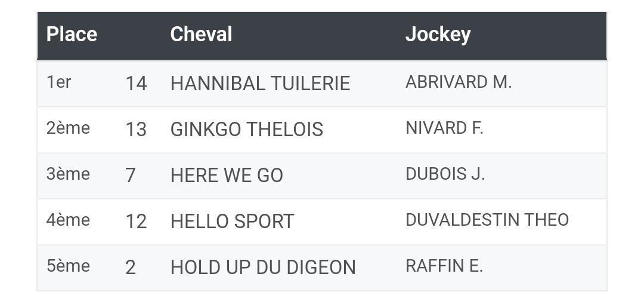This screenshot has height=295, width=644.
Task: Click jockey NIVARD F.
Action: [x=444, y=128]
